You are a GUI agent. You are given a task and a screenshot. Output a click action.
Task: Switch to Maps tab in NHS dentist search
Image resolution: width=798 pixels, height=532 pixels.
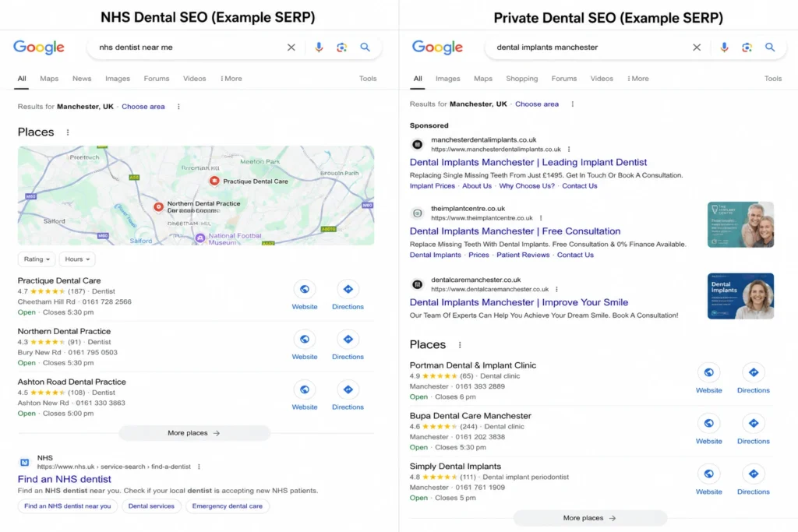pos(49,79)
